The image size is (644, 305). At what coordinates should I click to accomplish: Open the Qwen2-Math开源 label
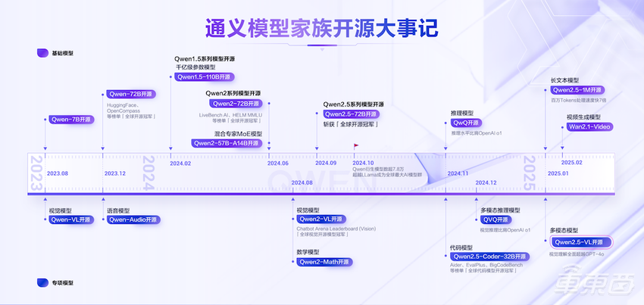[324, 262]
